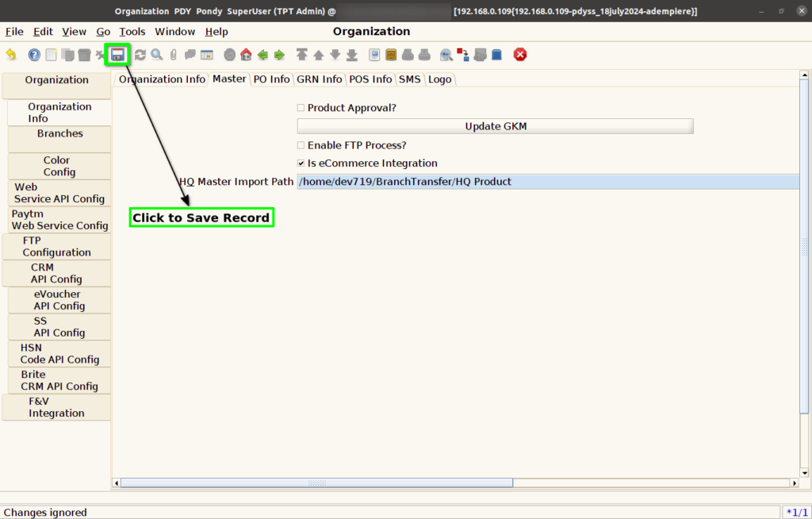The image size is (812, 519).
Task: Open the File menu
Action: coord(14,32)
